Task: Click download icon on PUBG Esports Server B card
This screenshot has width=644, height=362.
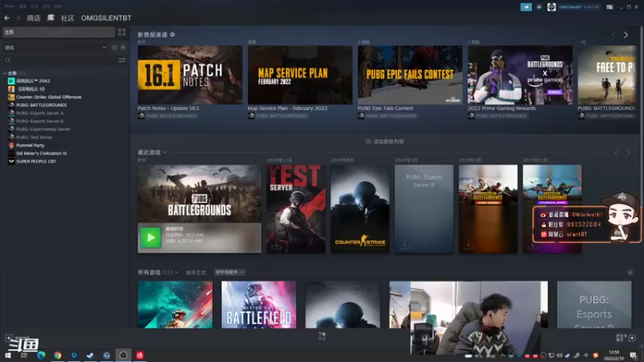Action: coord(404,245)
